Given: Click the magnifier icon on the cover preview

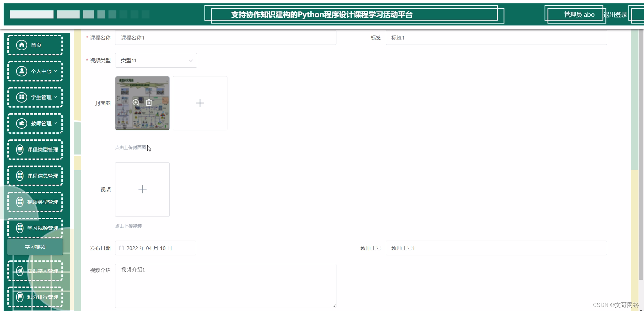Looking at the screenshot, I should coord(136,103).
